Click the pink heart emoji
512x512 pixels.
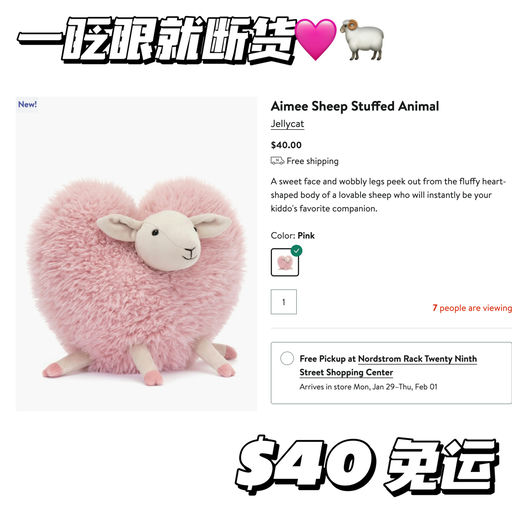(x=315, y=39)
